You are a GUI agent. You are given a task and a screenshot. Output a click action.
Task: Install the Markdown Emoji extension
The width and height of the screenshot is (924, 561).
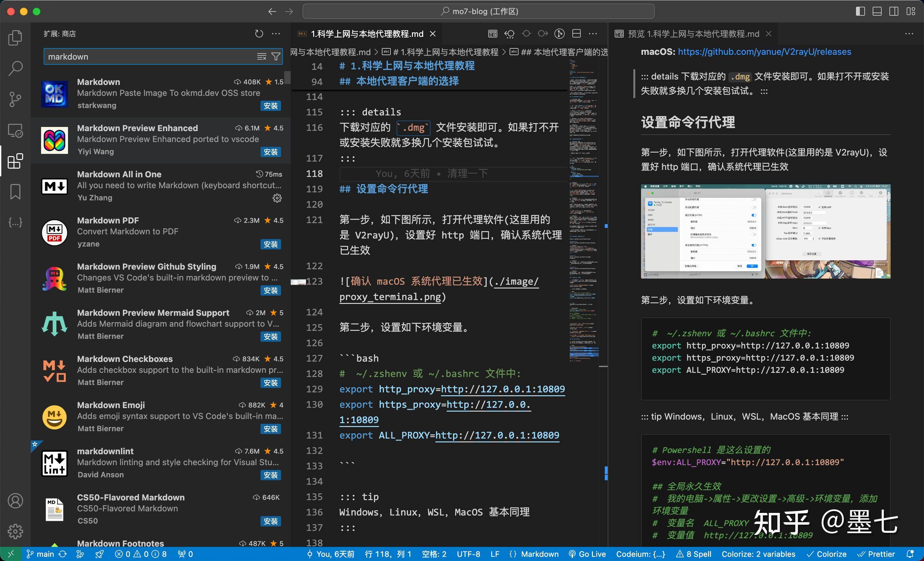271,429
